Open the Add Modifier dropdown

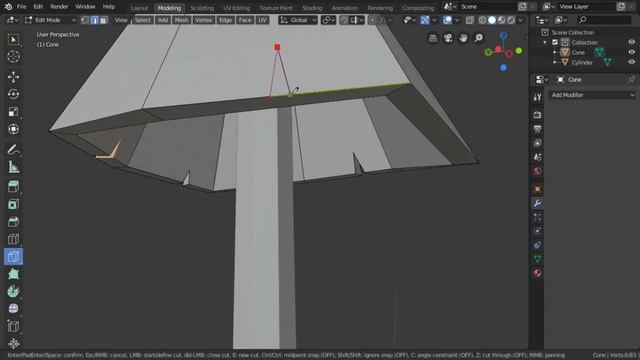tap(592, 95)
